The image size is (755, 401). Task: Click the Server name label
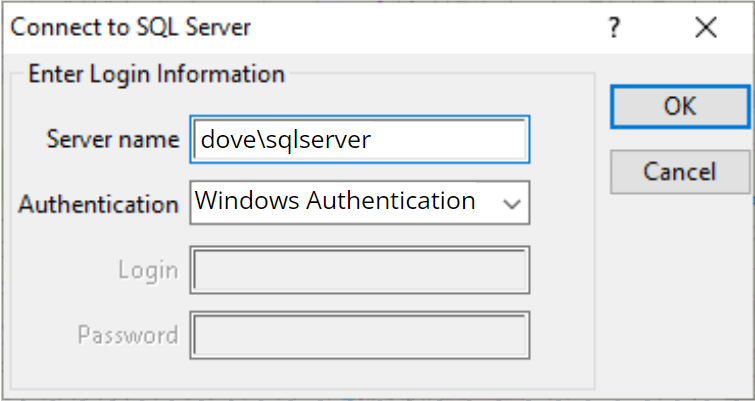coord(112,139)
